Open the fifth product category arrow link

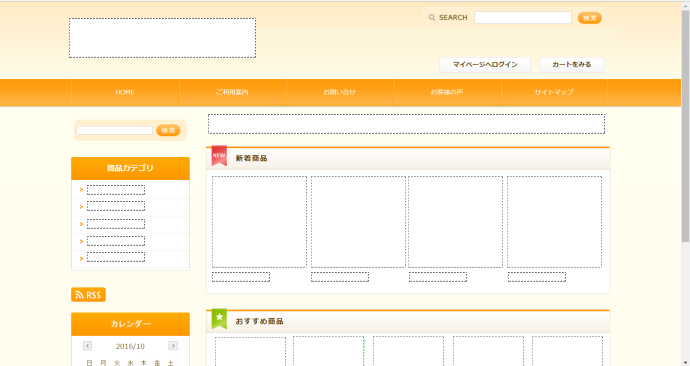(81, 258)
